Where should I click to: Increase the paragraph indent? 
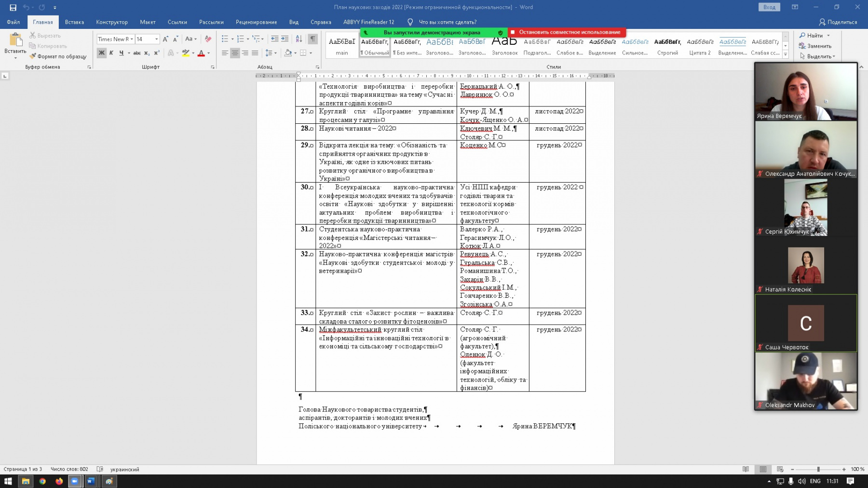coord(285,39)
